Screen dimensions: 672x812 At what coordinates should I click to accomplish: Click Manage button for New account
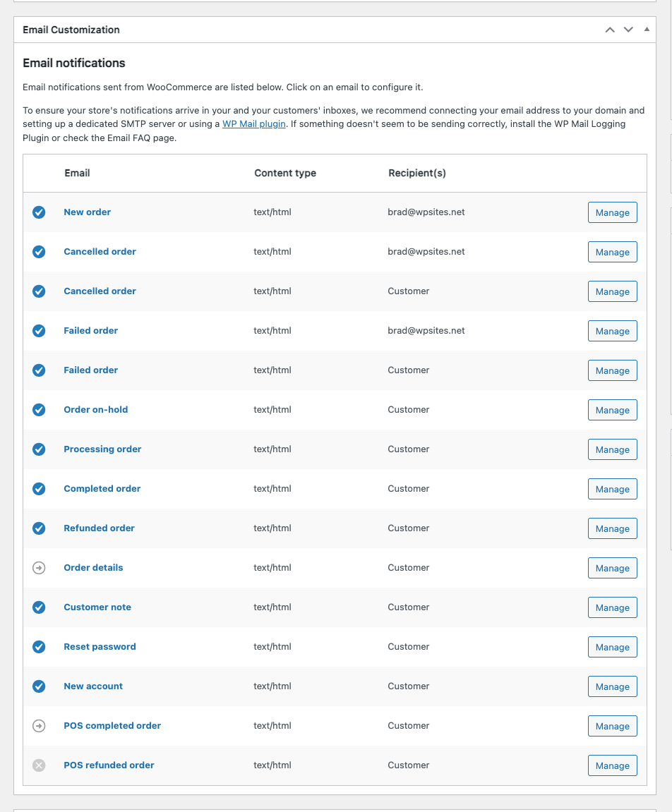(612, 686)
